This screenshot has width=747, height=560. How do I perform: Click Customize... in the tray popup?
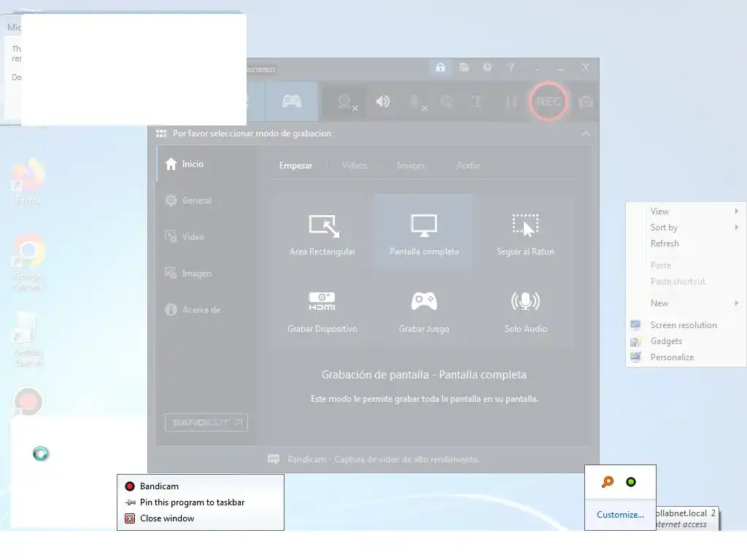620,515
